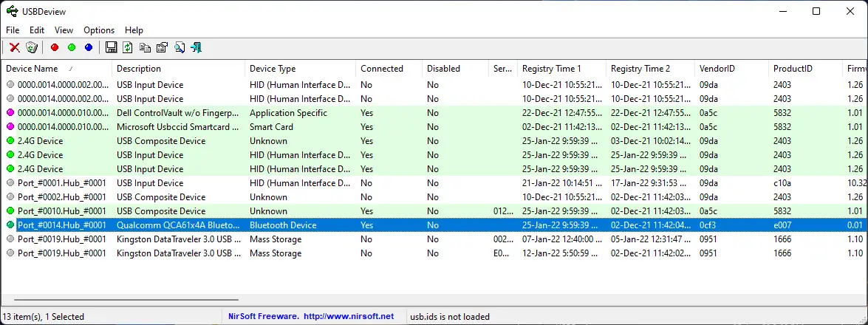Select the Dell ControlVault device row
This screenshot has width=868, height=325.
click(x=177, y=113)
